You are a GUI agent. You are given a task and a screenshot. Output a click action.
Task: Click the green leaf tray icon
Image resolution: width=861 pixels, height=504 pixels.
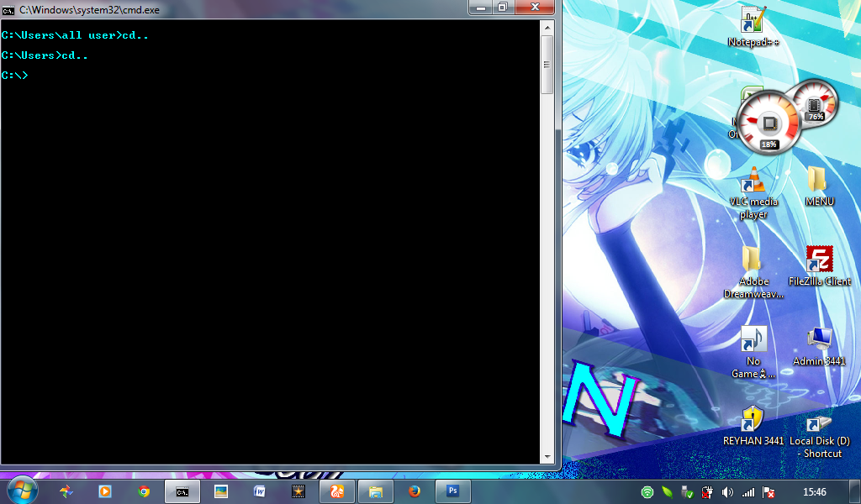667,492
